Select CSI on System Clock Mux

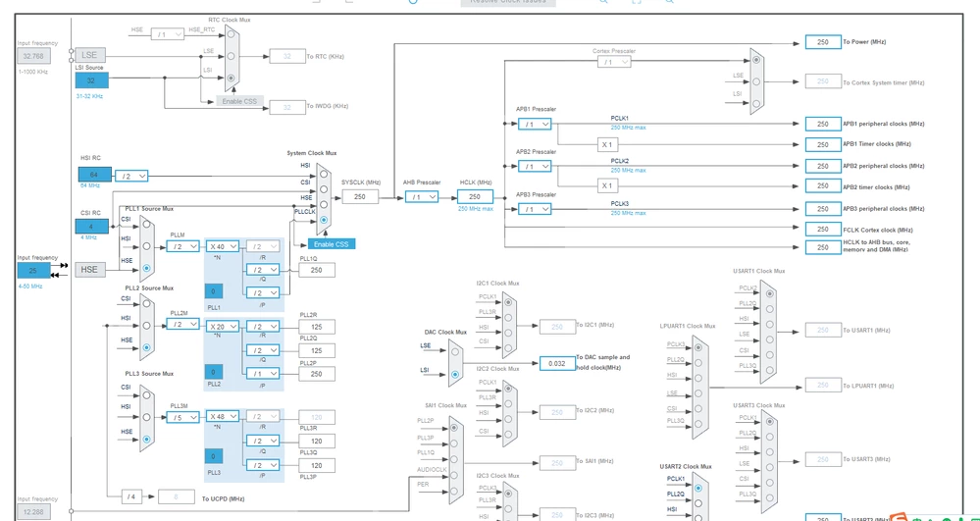click(x=323, y=189)
